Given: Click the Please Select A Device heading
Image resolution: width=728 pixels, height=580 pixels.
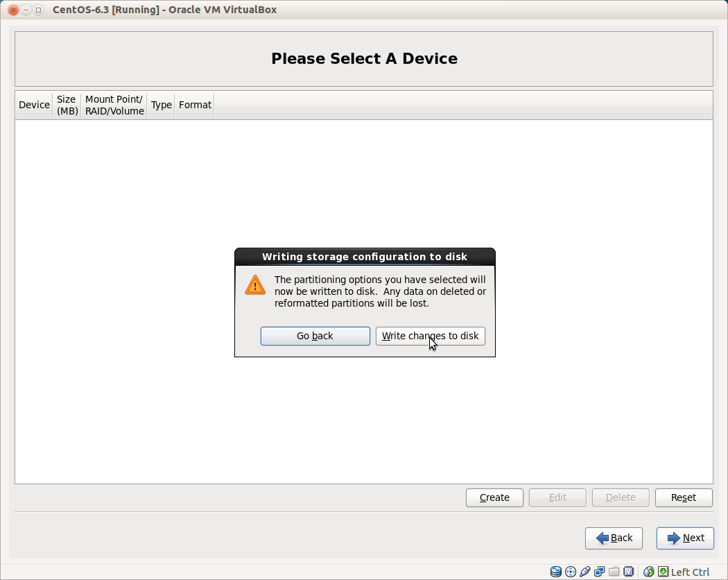Looking at the screenshot, I should click(x=365, y=58).
